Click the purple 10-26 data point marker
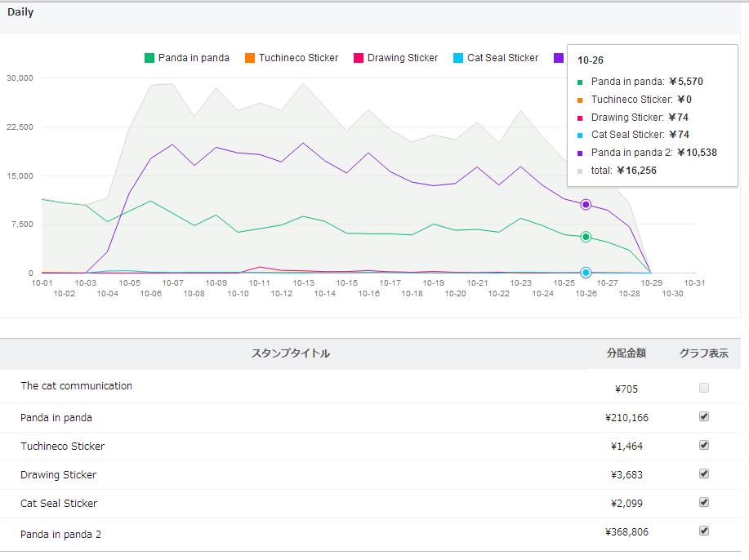The height and width of the screenshot is (560, 749). click(x=586, y=205)
